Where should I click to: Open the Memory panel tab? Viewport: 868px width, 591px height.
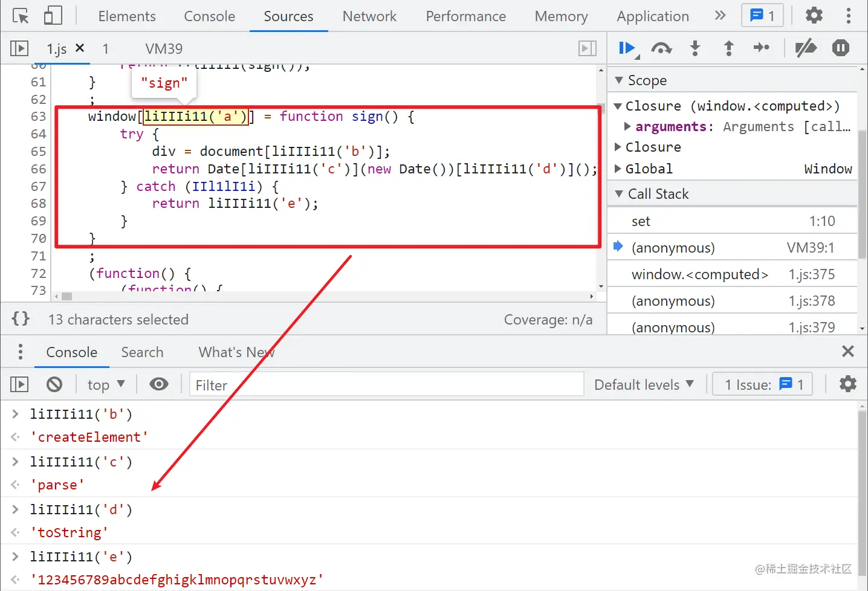tap(561, 16)
